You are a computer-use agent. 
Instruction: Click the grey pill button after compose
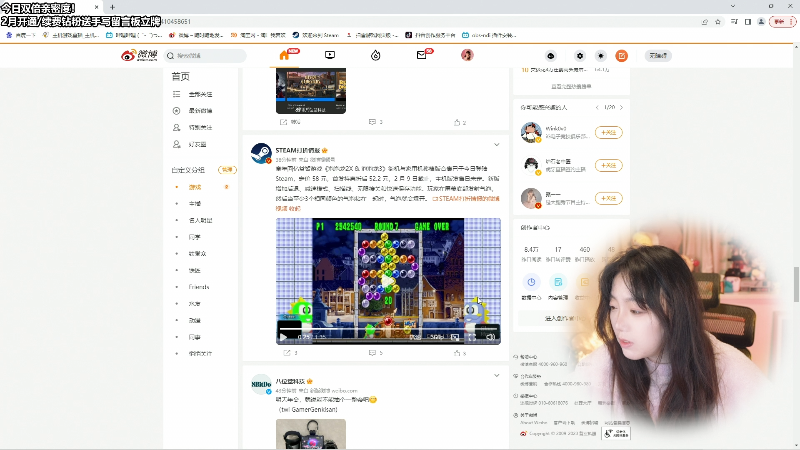click(658, 56)
